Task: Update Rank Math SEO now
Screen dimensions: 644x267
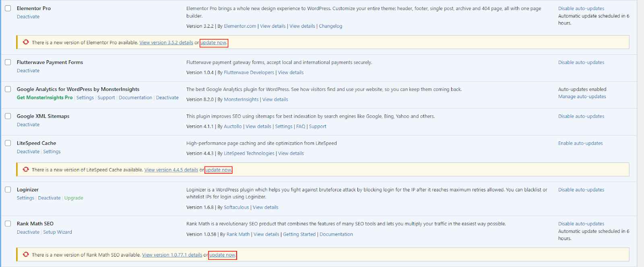Action: click(223, 255)
